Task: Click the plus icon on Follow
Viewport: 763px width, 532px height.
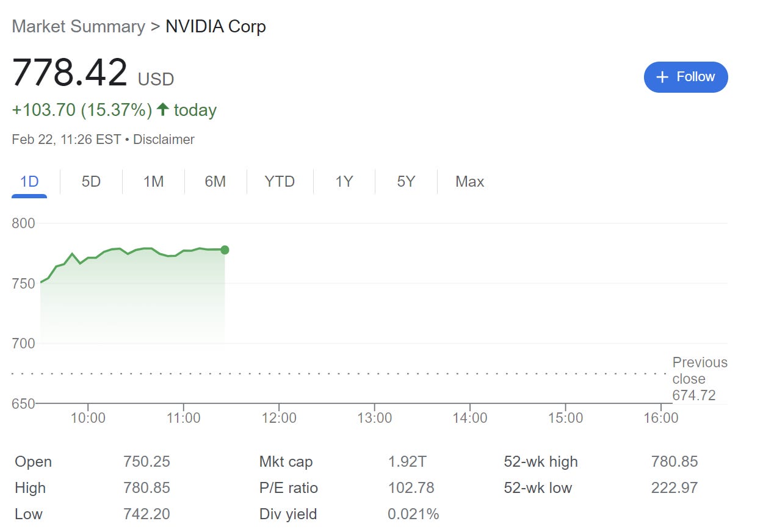Action: point(662,77)
